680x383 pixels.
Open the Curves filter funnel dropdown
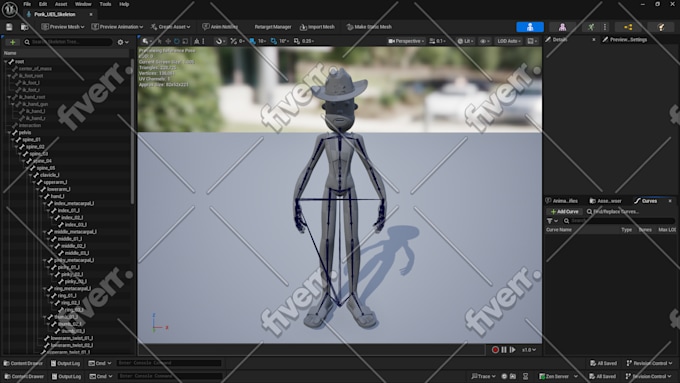(552, 221)
